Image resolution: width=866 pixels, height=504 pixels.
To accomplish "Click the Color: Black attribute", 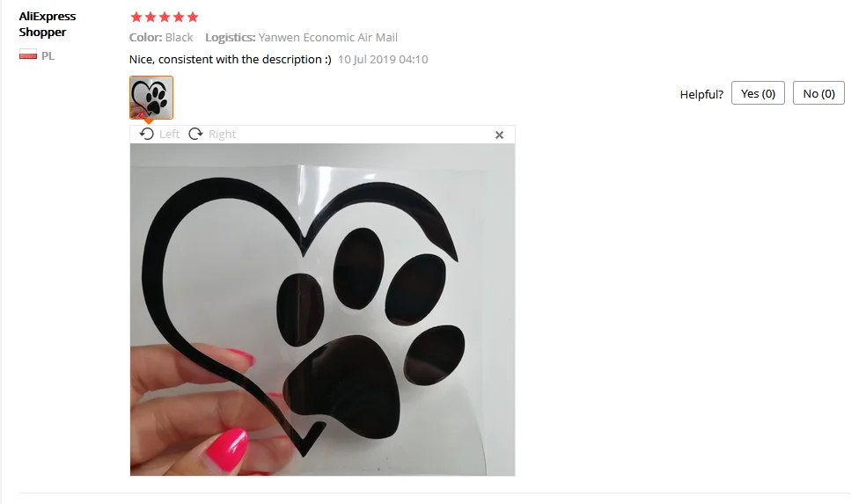I will pyautogui.click(x=161, y=38).
